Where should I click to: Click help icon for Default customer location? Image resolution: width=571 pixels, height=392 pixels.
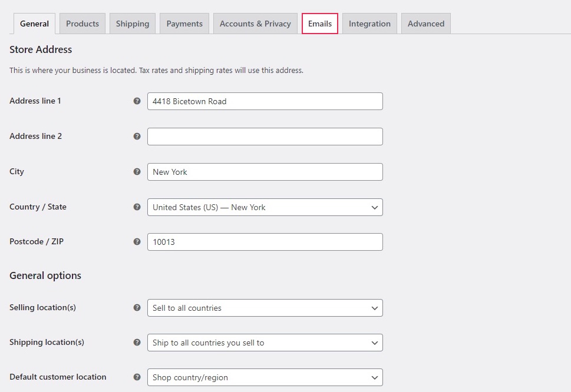pos(137,377)
